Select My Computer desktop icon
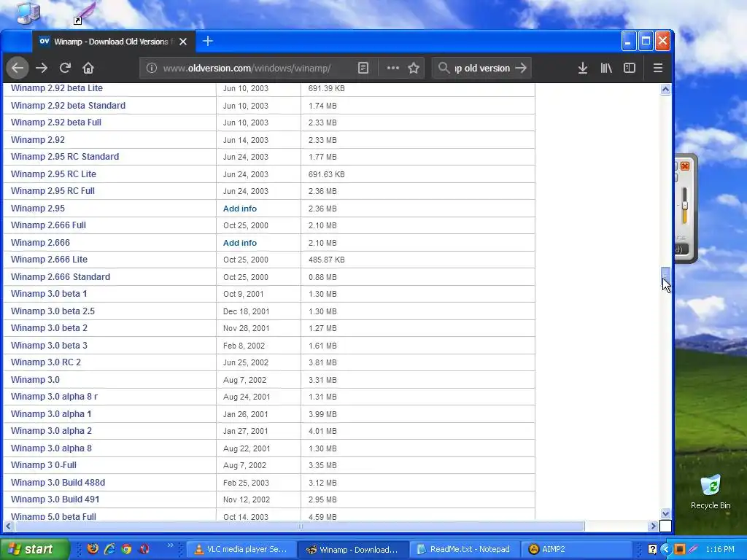The width and height of the screenshot is (747, 560). tap(28, 12)
